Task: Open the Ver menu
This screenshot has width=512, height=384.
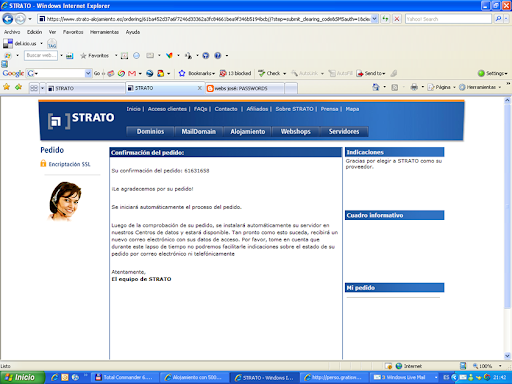Action: pyautogui.click(x=52, y=32)
